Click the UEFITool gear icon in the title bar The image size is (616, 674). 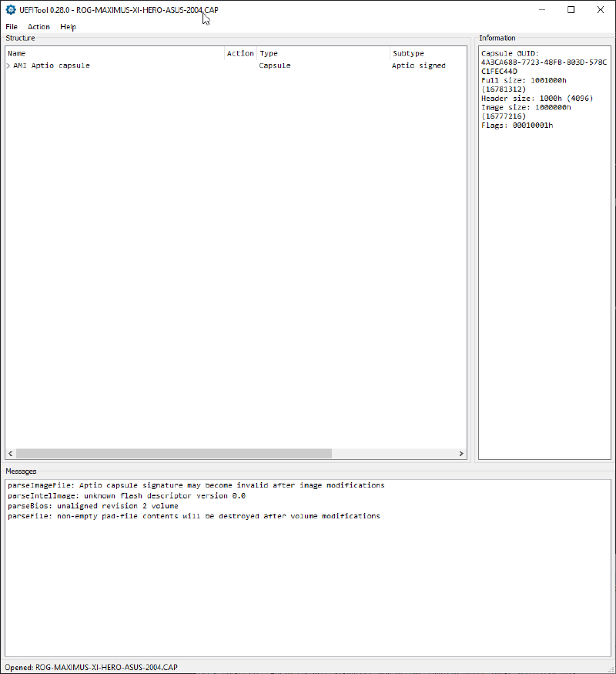click(x=10, y=9)
